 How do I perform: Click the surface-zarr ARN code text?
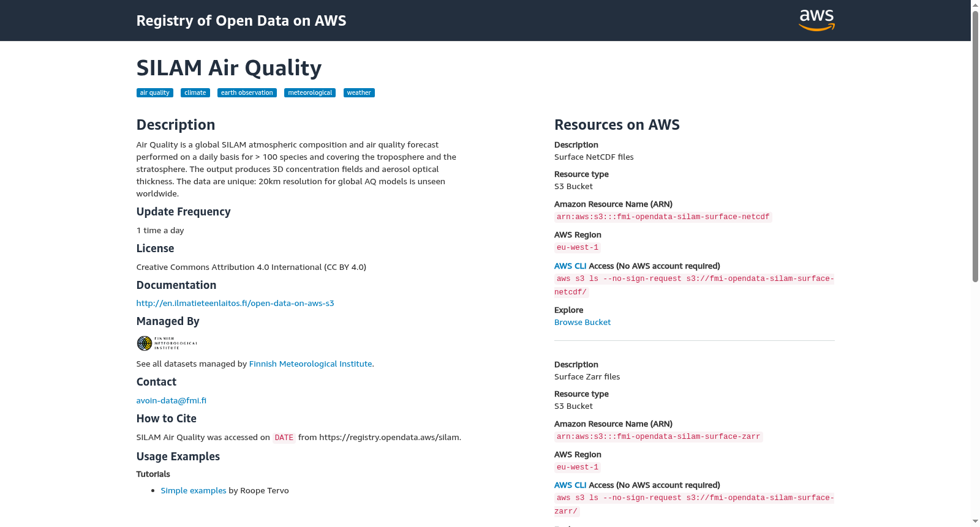coord(658,436)
